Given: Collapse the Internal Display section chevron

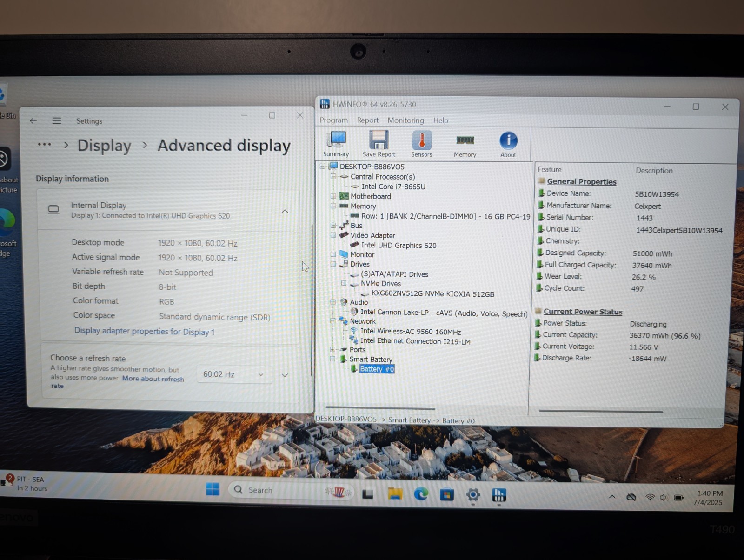Looking at the screenshot, I should (x=285, y=211).
